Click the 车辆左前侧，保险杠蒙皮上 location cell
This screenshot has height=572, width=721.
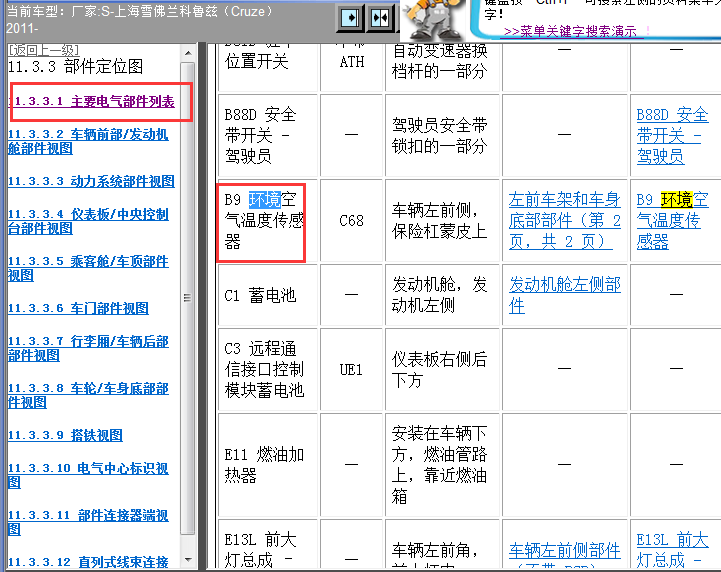click(x=443, y=221)
